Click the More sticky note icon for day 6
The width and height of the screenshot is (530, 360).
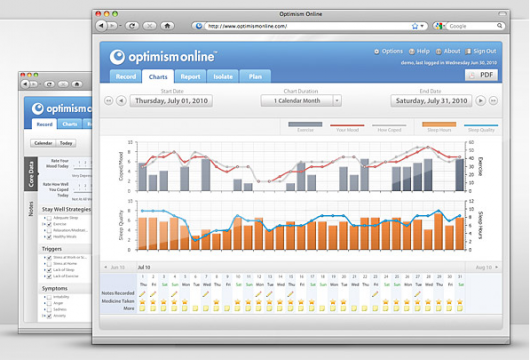pos(195,308)
